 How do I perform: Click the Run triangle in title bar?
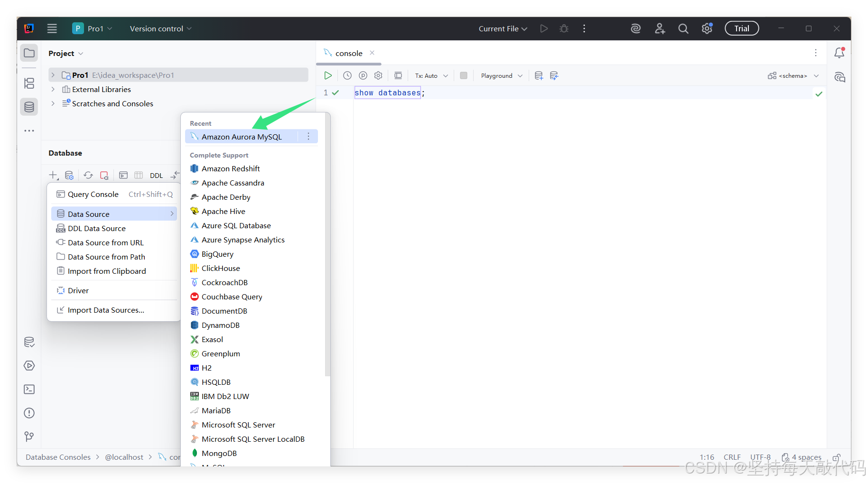tap(544, 28)
